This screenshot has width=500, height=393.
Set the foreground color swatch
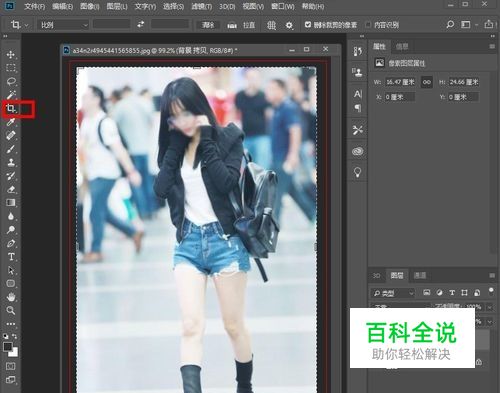pyautogui.click(x=8, y=347)
